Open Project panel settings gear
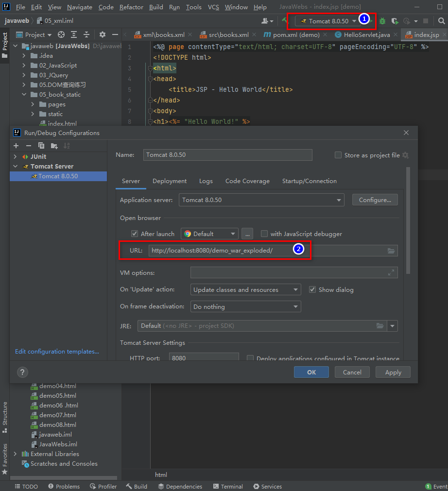The image size is (448, 491). (103, 35)
